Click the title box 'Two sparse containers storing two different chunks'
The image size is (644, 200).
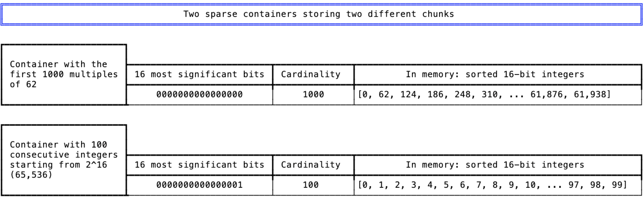[322, 14]
